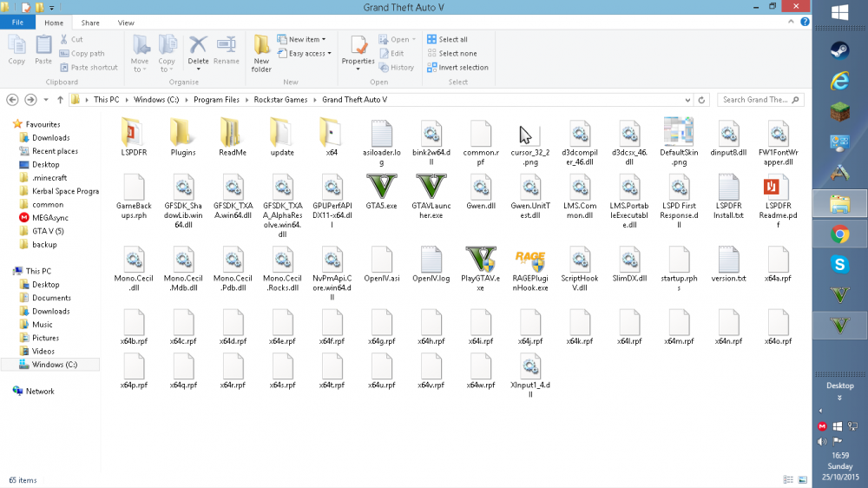The image size is (868, 488).
Task: Click the Search Grand Theft Auto field
Action: (x=760, y=100)
